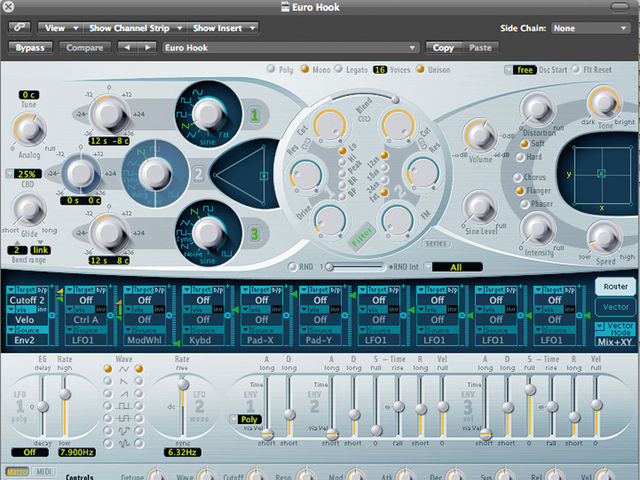Click the Distortion amount knob

click(537, 109)
